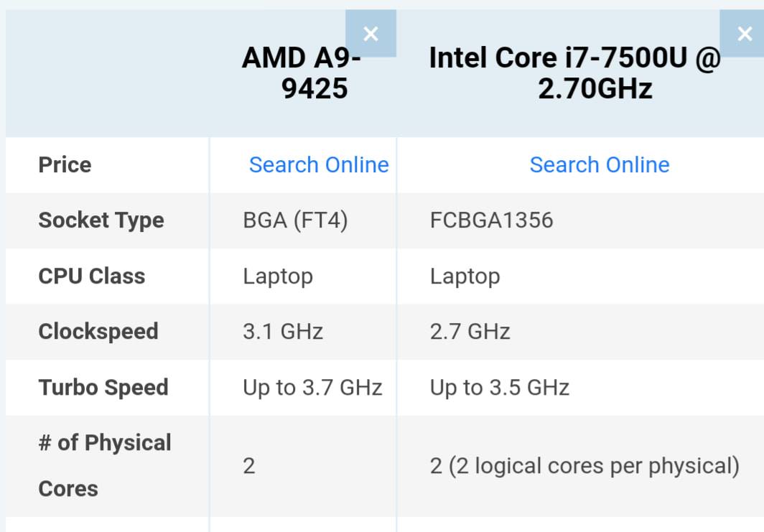Click the 2.7 GHz clockspeed value

click(470, 332)
